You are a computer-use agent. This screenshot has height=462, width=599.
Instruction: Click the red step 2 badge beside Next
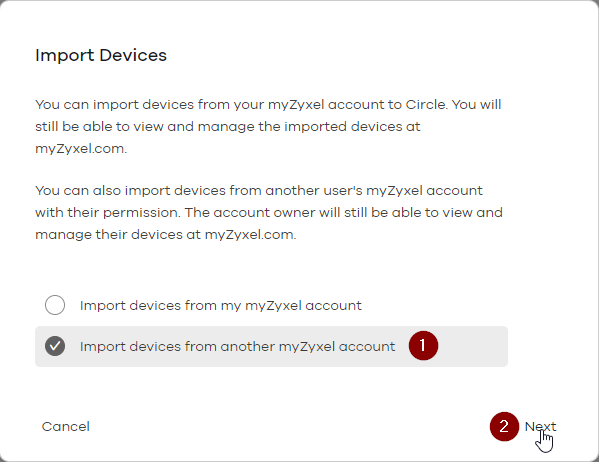tap(504, 426)
